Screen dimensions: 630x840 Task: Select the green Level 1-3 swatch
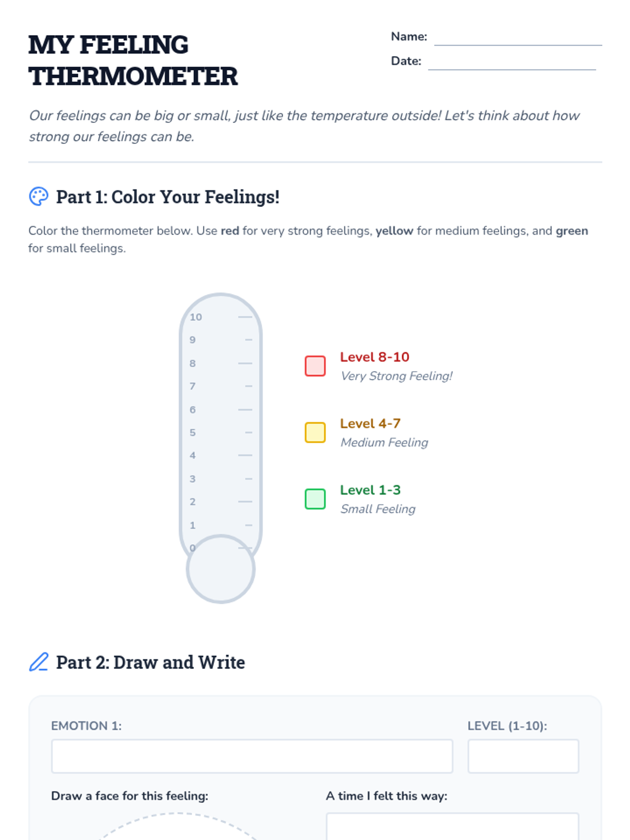(315, 499)
